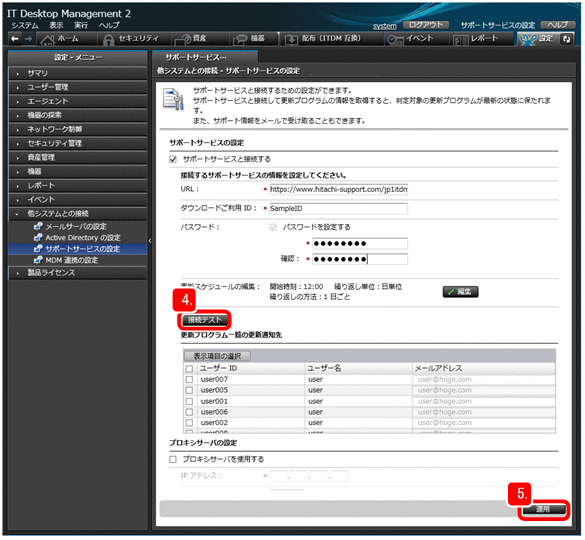Sort by ユーザー ID column header
The image size is (585, 540).
pyautogui.click(x=250, y=369)
